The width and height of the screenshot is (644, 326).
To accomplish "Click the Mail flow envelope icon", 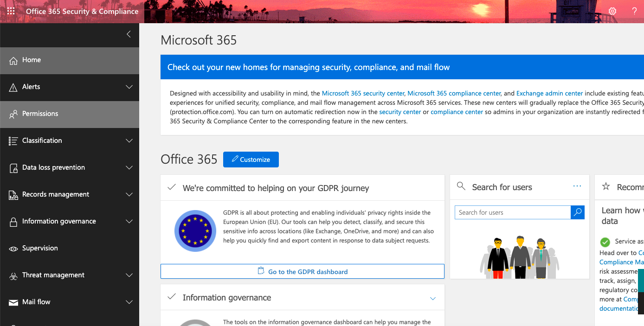I will point(13,302).
